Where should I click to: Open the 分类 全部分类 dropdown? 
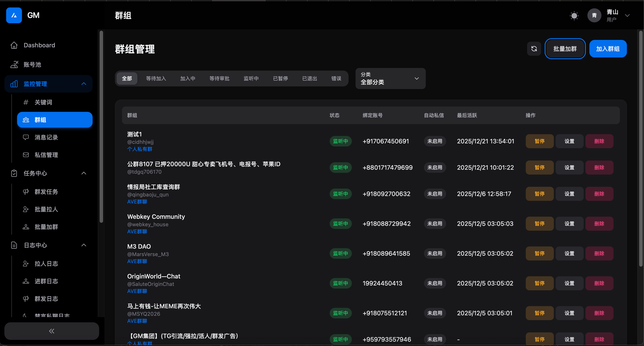tap(390, 78)
